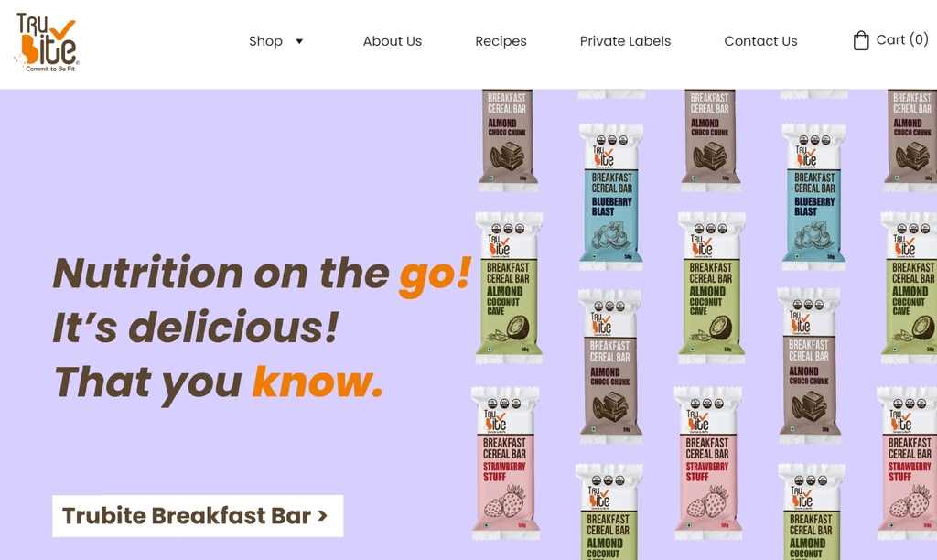The width and height of the screenshot is (937, 560).
Task: Click the Cart (0) label
Action: coord(901,40)
